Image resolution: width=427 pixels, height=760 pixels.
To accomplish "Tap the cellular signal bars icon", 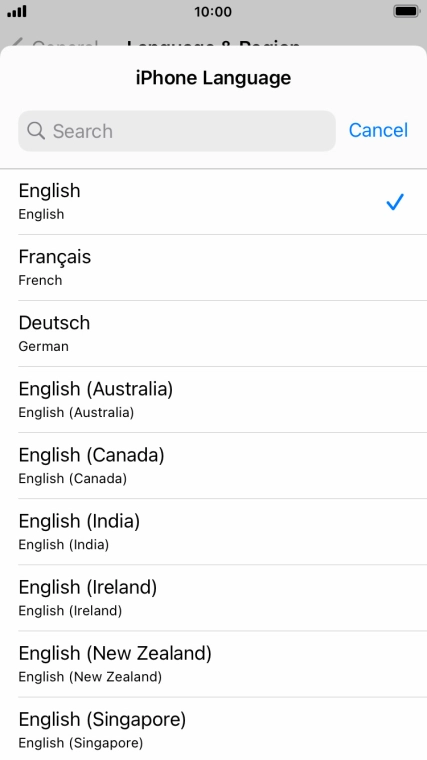I will pos(17,12).
